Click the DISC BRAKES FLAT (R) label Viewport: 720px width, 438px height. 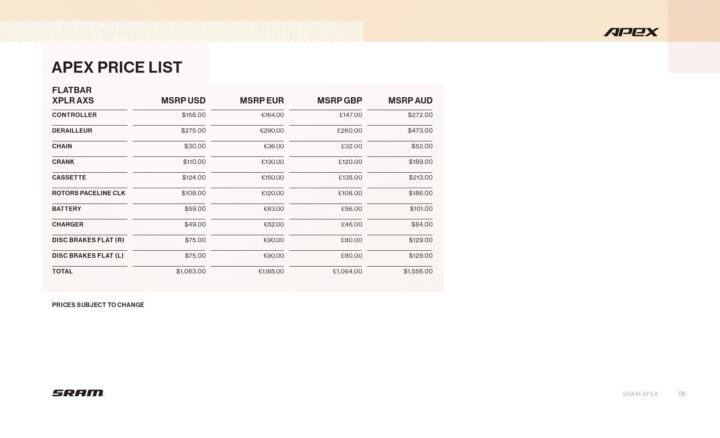[88, 240]
